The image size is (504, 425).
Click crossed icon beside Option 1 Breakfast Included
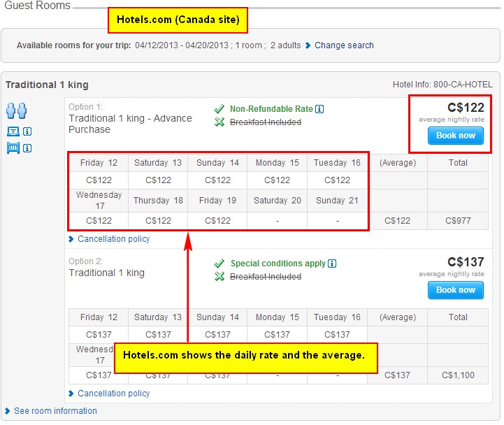point(219,122)
